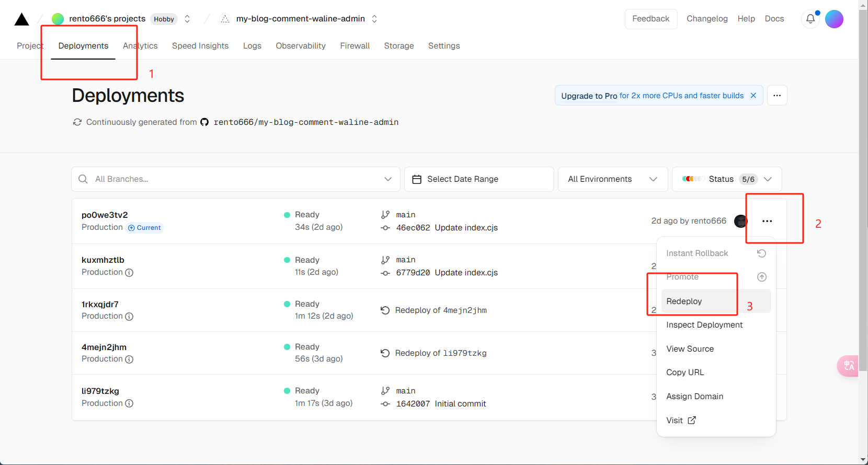Open the kuxmhztlb deployment
The width and height of the screenshot is (868, 465).
(x=103, y=260)
